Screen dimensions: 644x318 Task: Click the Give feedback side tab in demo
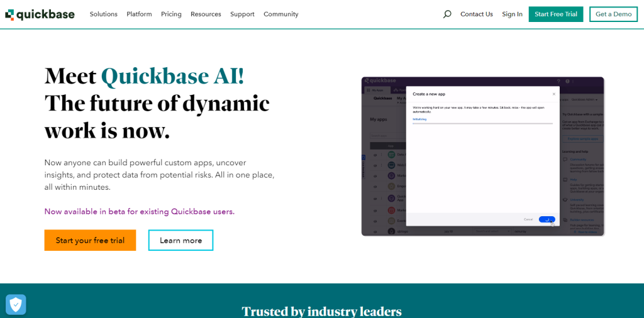point(364,167)
